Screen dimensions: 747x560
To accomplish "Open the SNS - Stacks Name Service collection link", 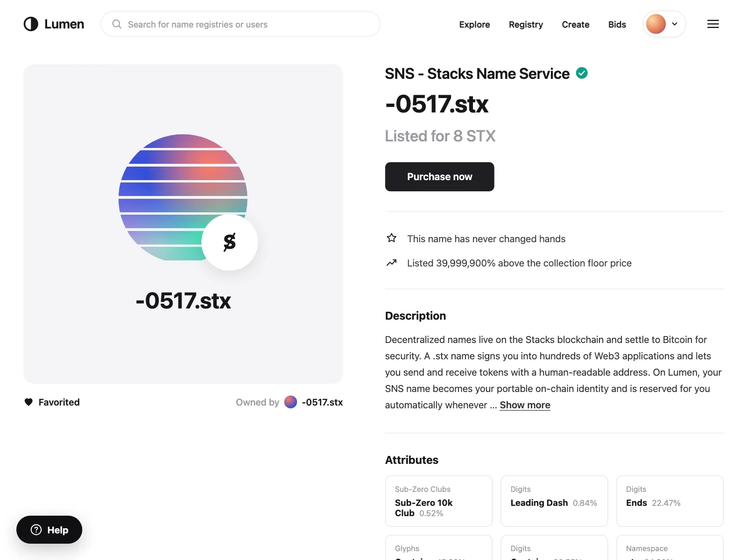I will [477, 74].
